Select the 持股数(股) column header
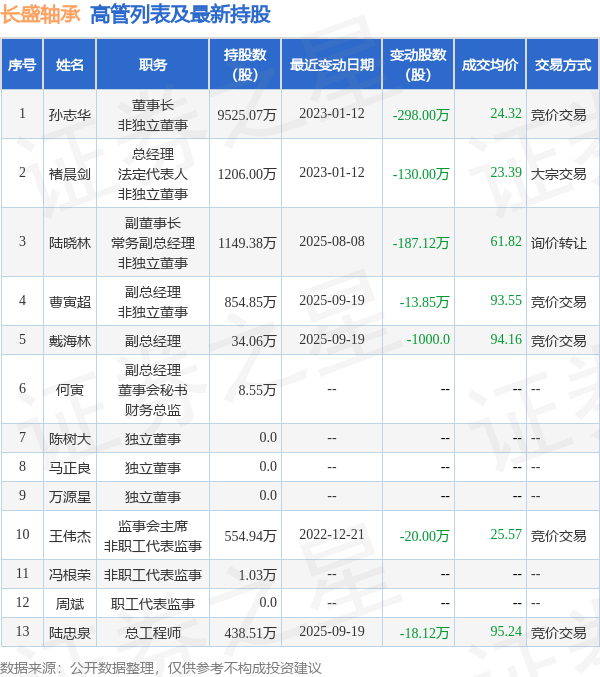600x677 pixels. coord(245,65)
